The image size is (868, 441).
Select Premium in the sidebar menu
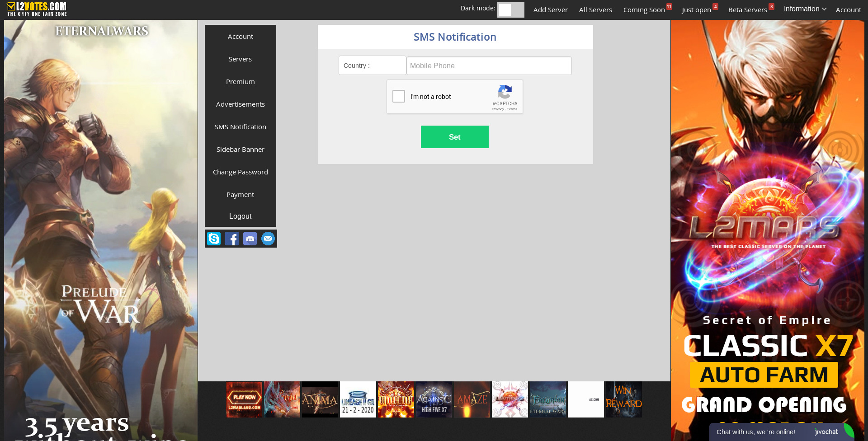[x=241, y=82]
